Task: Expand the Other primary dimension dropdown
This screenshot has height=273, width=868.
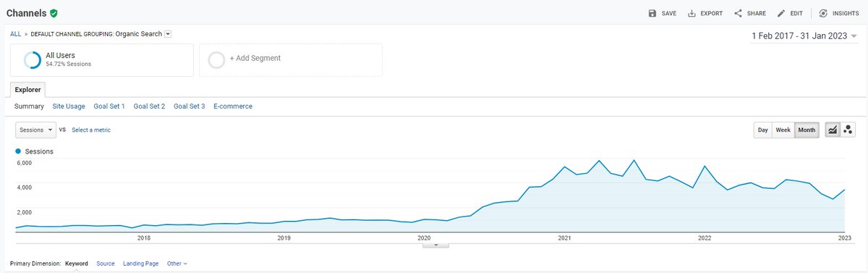Action: [x=176, y=264]
